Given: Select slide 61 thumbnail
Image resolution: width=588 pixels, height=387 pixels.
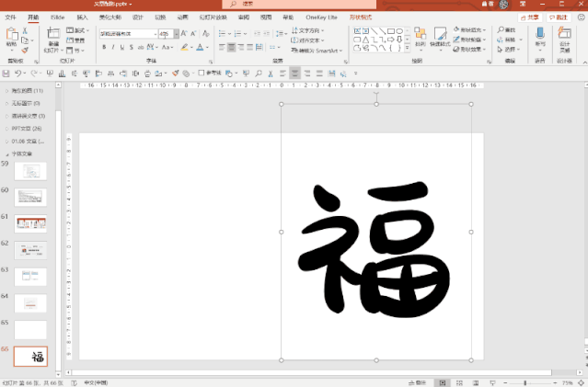Looking at the screenshot, I should click(30, 223).
